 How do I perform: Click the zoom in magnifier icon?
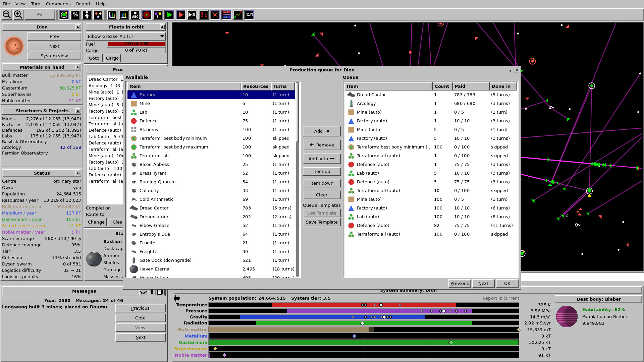coord(18,15)
